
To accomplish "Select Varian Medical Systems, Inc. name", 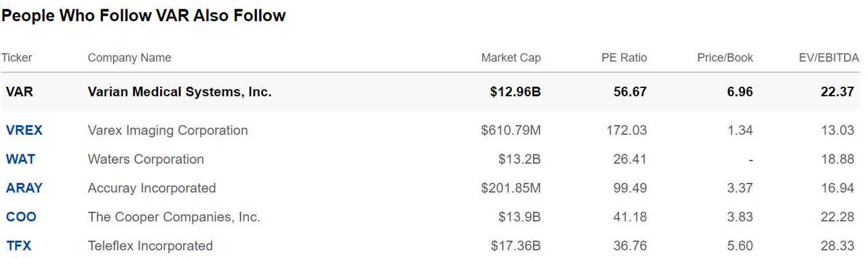I will pyautogui.click(x=180, y=91).
